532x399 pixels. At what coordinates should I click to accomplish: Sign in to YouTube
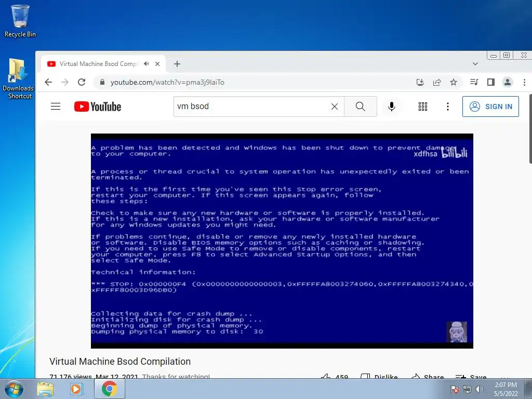pos(490,107)
